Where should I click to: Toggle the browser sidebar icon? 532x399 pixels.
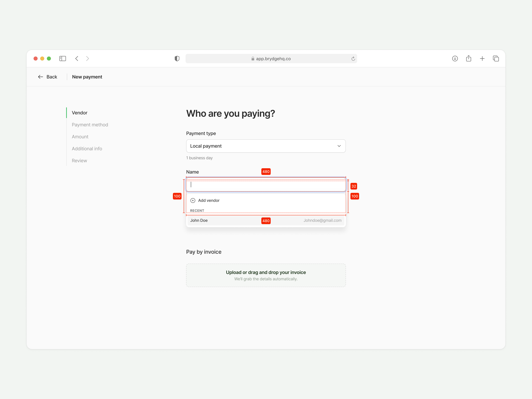tap(63, 59)
